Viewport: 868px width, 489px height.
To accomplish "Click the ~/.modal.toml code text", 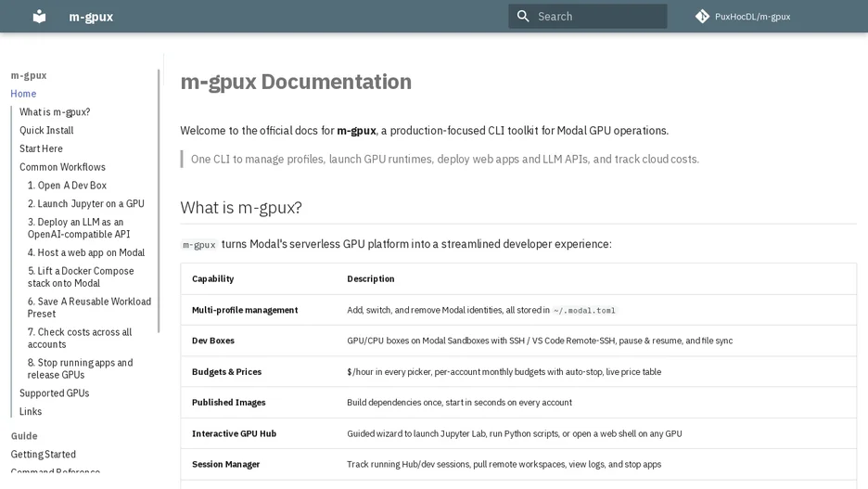I will (x=584, y=311).
